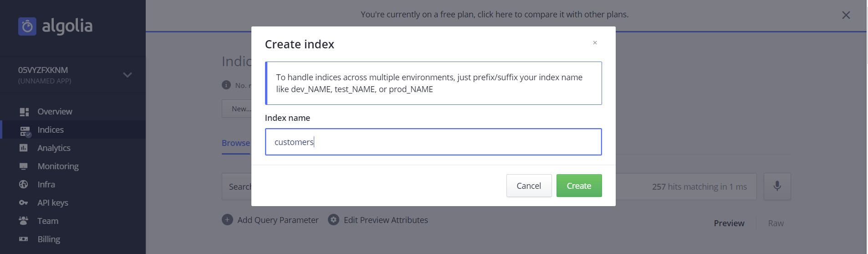Expand the 05VYZFXKNM app dropdown chevron

(x=128, y=75)
